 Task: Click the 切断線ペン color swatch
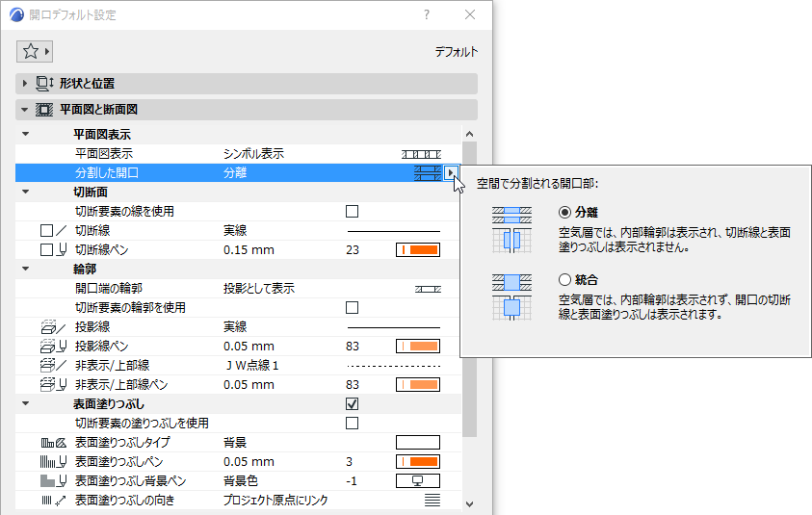point(418,250)
